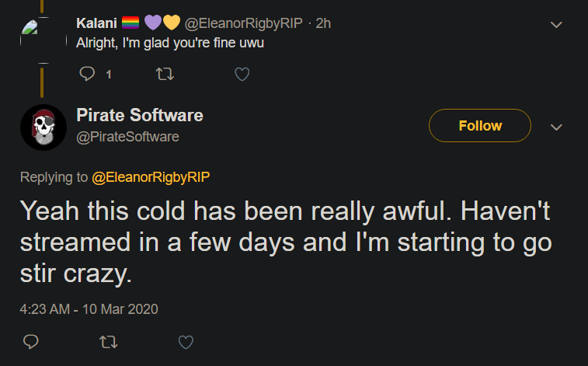Open the chevron menu beside the Follow button
The height and width of the screenshot is (366, 588).
(x=556, y=126)
